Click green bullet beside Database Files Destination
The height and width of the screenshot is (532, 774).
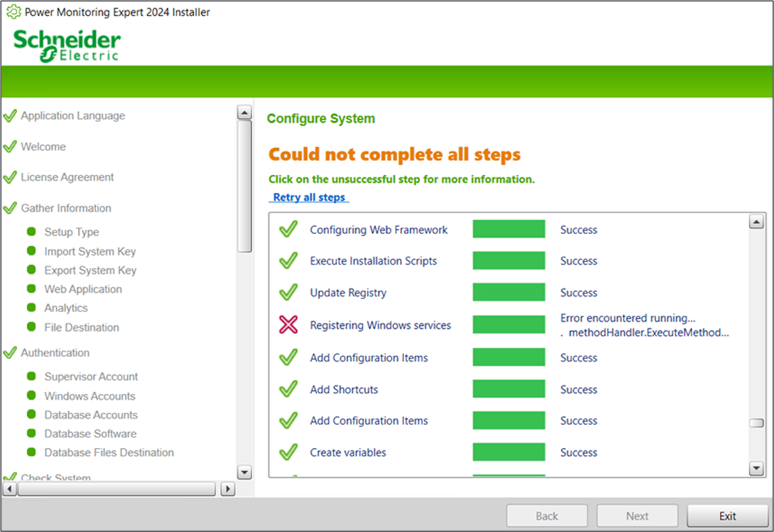pos(31,452)
